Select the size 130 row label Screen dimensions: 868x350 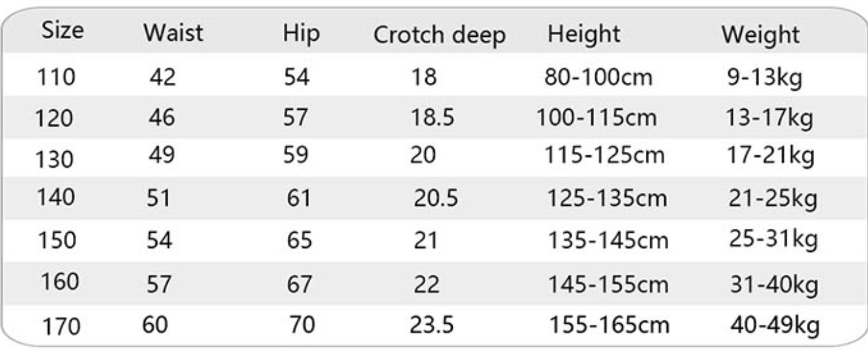[x=56, y=159]
